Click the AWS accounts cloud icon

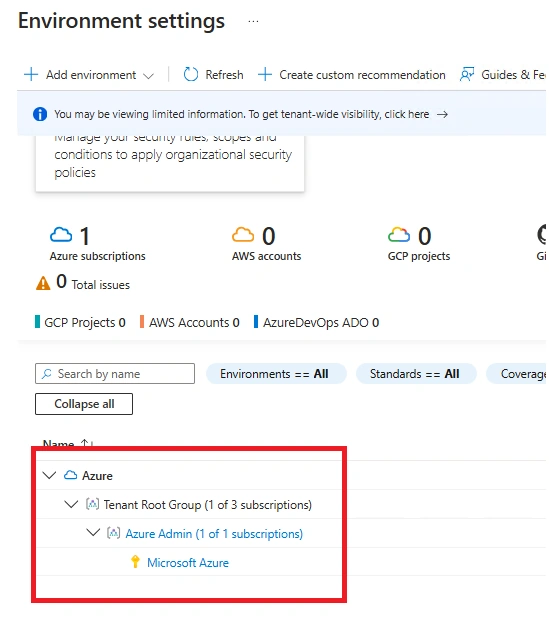click(243, 234)
